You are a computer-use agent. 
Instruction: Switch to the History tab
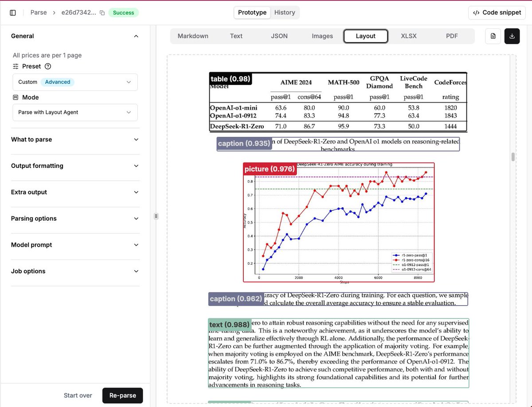285,12
